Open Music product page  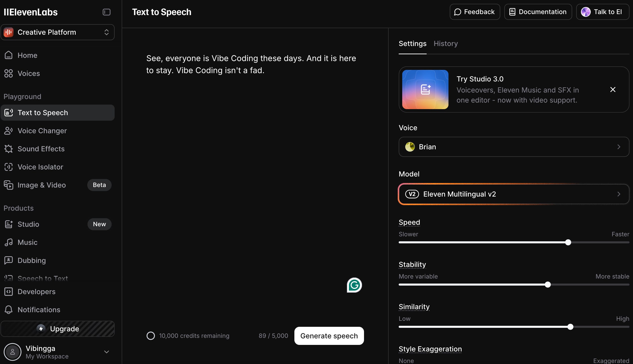27,242
